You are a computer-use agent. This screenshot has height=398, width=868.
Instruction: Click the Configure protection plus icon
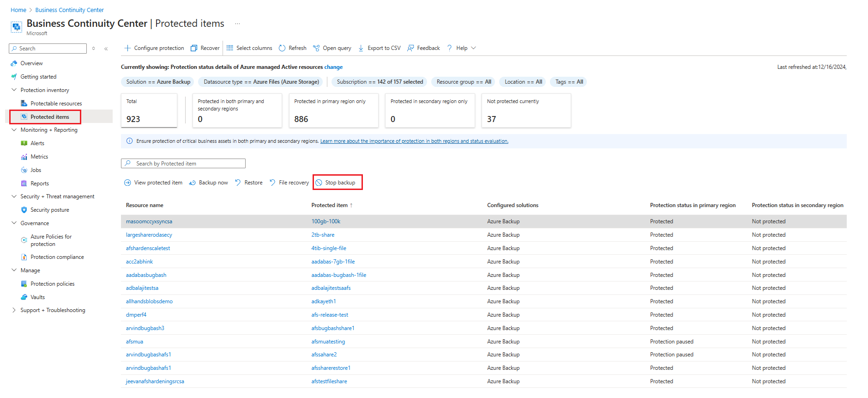coord(127,48)
